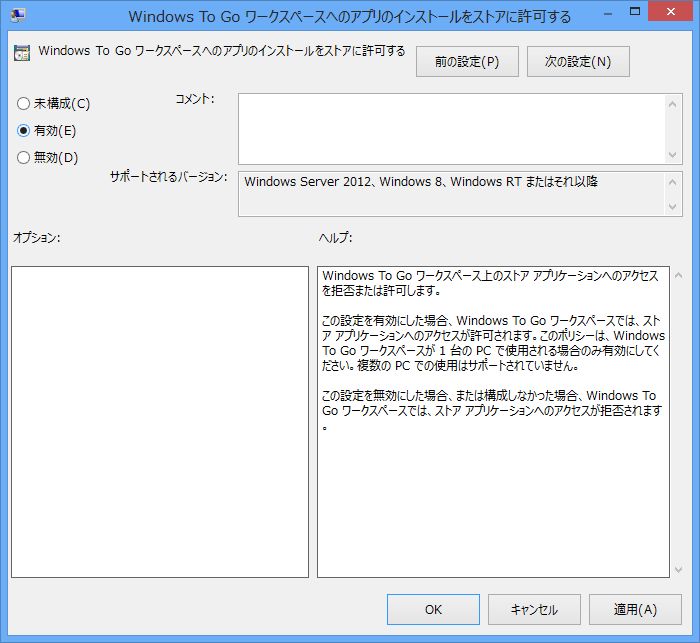The height and width of the screenshot is (643, 700).
Task: Click the policy setting icon beside the heading
Action: pyautogui.click(x=22, y=53)
